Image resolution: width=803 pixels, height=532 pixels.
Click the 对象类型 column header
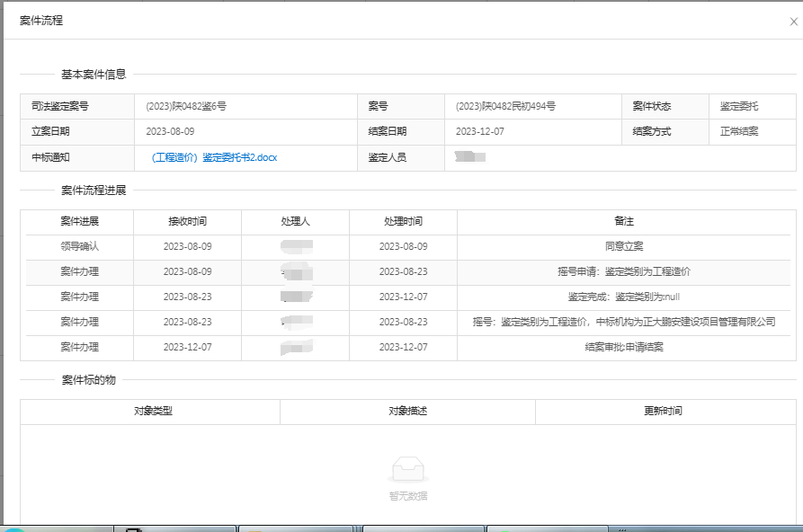[x=153, y=412]
